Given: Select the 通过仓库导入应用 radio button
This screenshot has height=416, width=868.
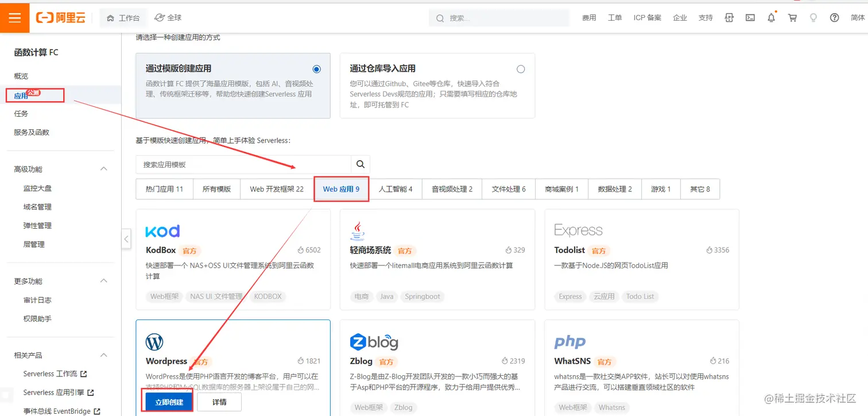Looking at the screenshot, I should (x=521, y=68).
